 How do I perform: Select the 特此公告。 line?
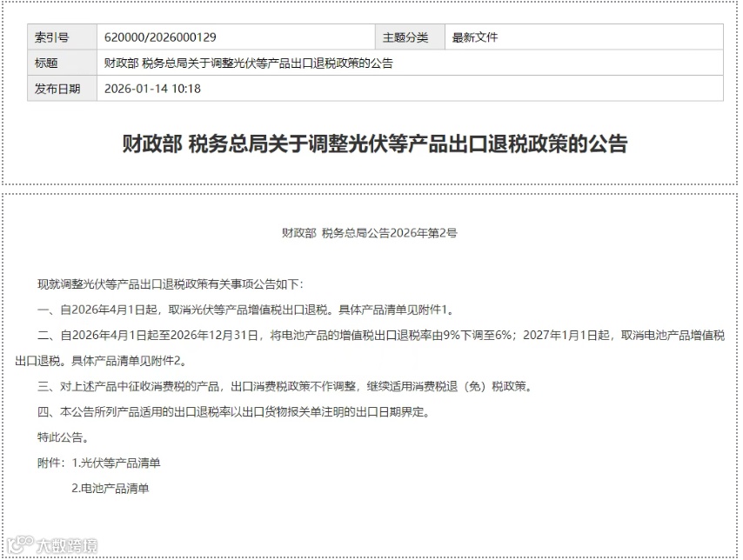point(64,437)
